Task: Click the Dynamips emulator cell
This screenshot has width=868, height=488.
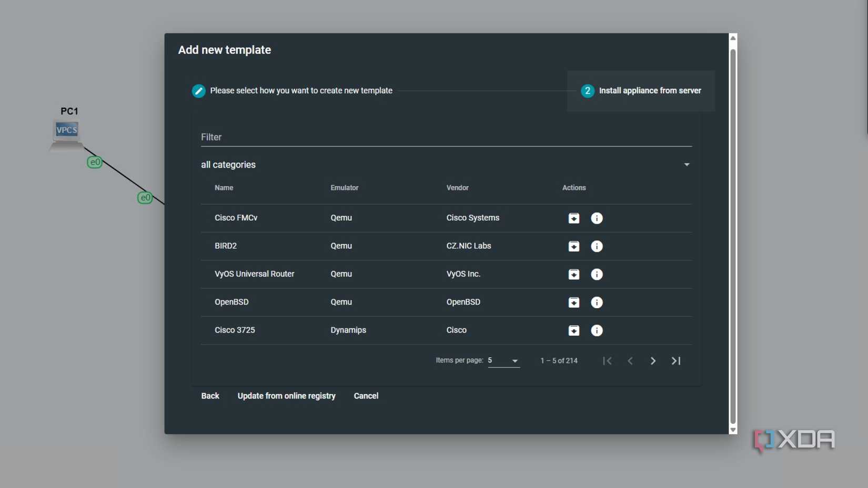Action: pos(348,330)
